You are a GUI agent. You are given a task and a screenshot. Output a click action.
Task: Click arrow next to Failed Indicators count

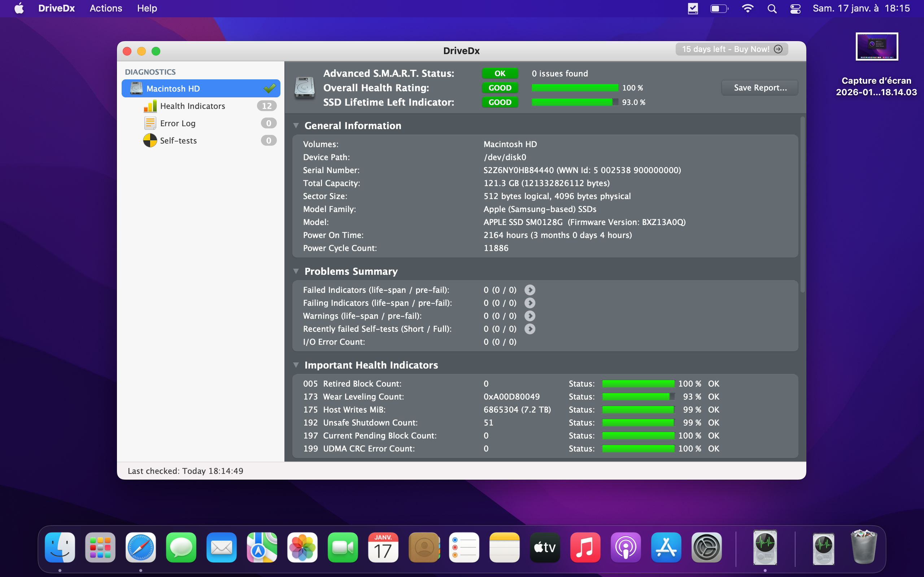click(529, 290)
